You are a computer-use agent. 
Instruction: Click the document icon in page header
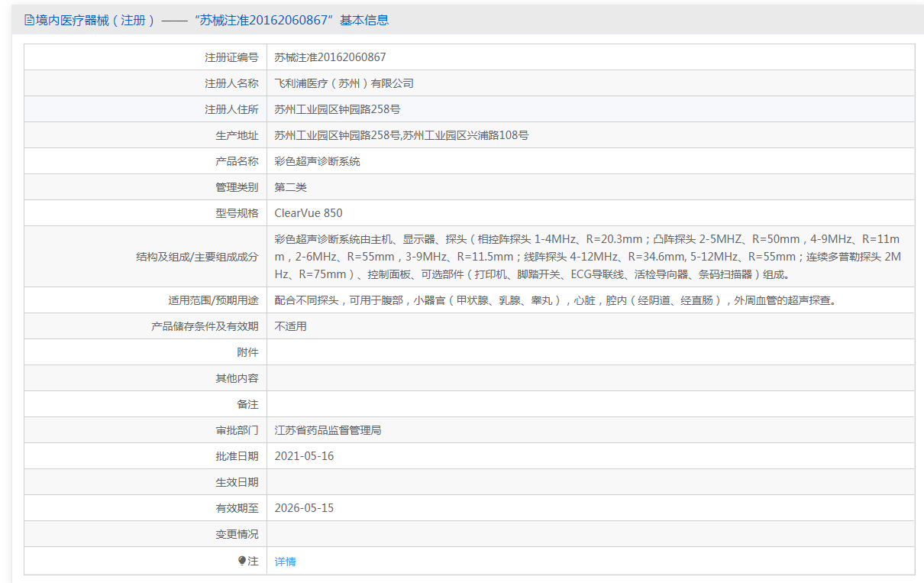pos(29,21)
